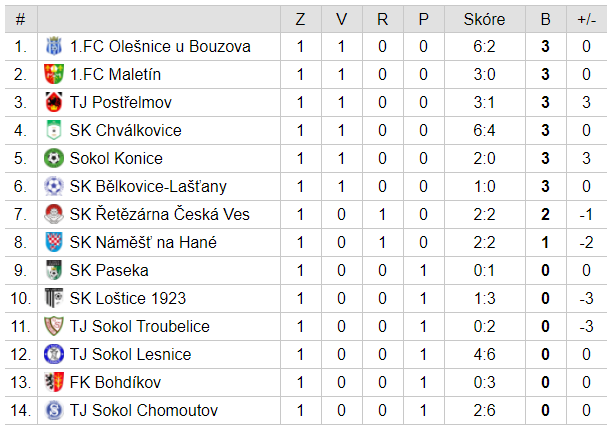
Task: Click the +/- column header
Action: click(x=586, y=19)
